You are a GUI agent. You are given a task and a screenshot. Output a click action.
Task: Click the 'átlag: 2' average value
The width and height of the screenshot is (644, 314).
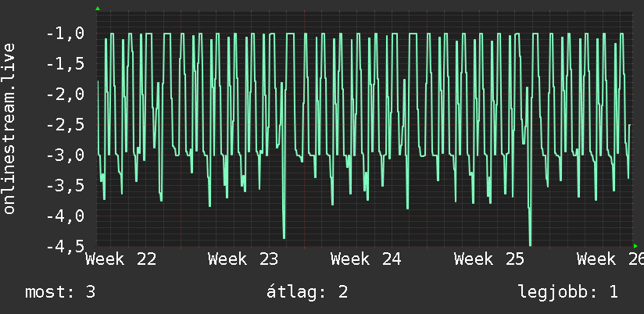pyautogui.click(x=307, y=292)
